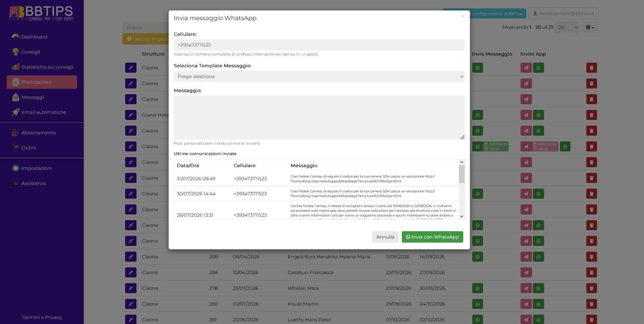Select the 31/07/2026 08:49 entry in Ultime comunicazioni

(x=316, y=179)
